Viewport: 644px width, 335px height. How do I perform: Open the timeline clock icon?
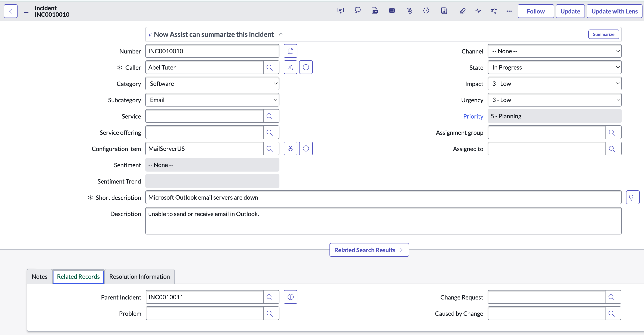click(426, 11)
